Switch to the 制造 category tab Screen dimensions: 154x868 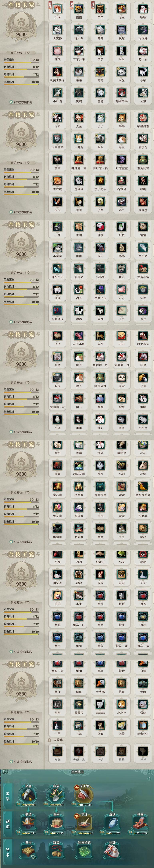7,823
